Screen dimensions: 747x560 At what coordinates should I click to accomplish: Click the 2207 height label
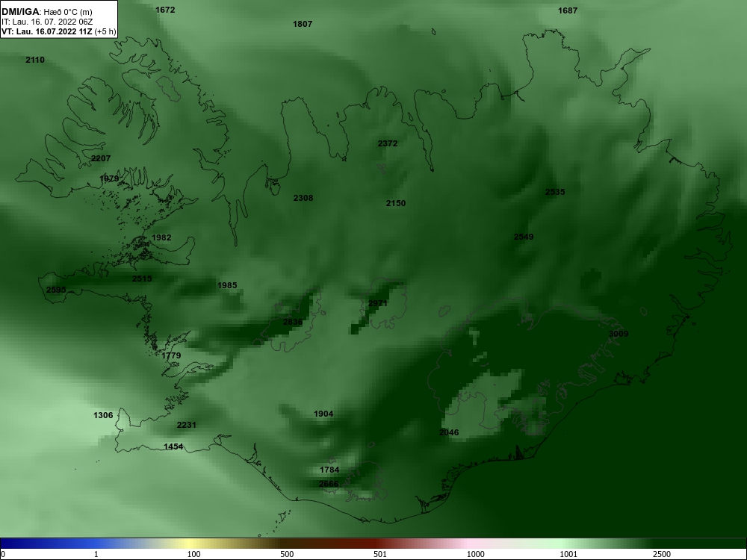tap(101, 158)
